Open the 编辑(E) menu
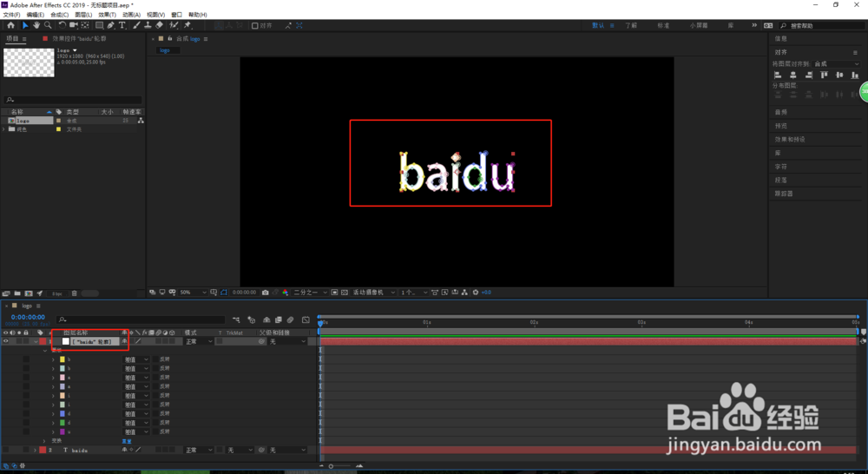 point(36,15)
